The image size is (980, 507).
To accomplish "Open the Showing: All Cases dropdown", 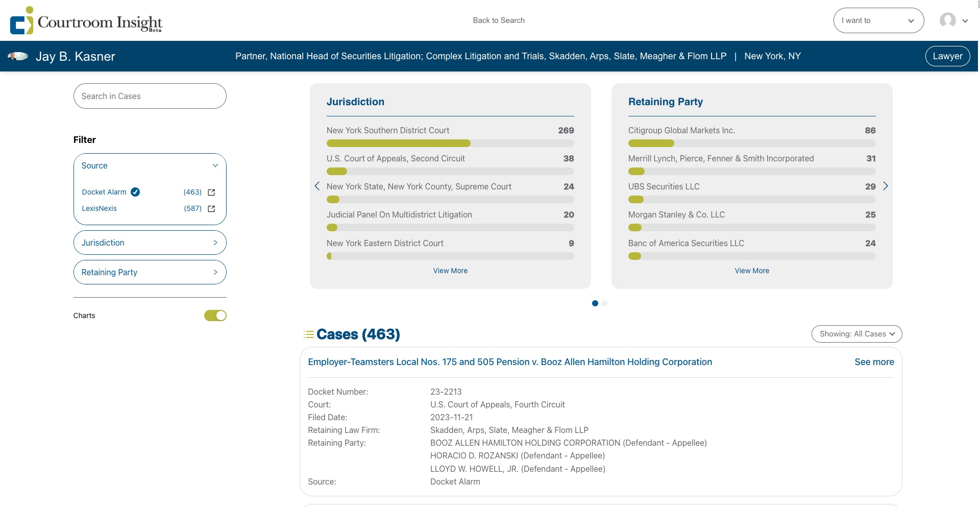I will tap(857, 334).
